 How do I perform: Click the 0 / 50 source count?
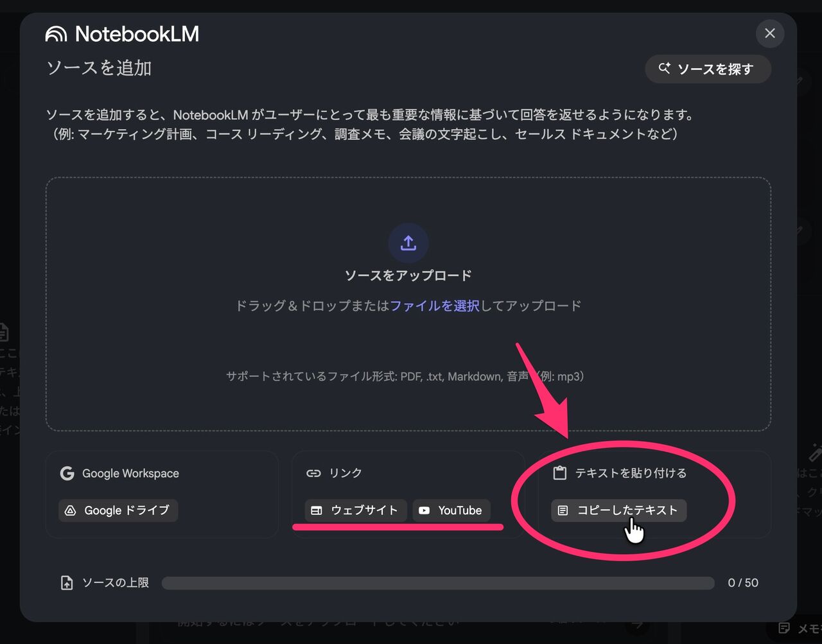(x=743, y=583)
